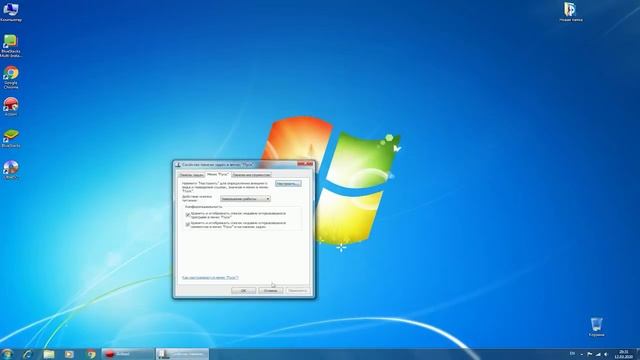640x360 pixels.
Task: Select the Корзина recycle bin icon
Action: coord(596,327)
